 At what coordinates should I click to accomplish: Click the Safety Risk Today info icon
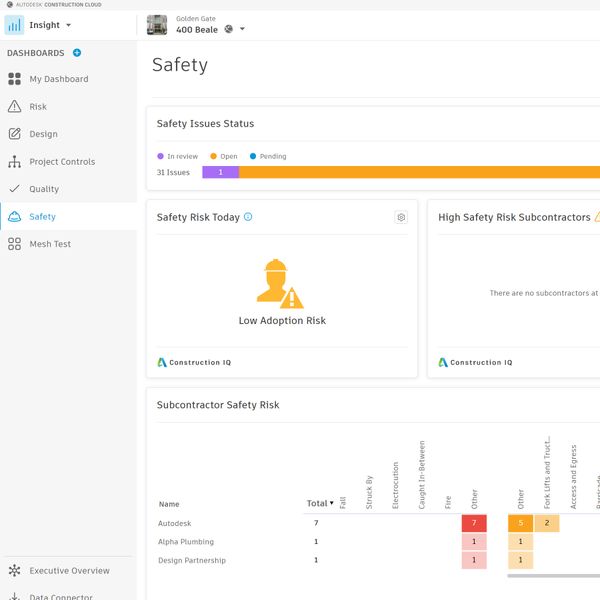click(248, 217)
